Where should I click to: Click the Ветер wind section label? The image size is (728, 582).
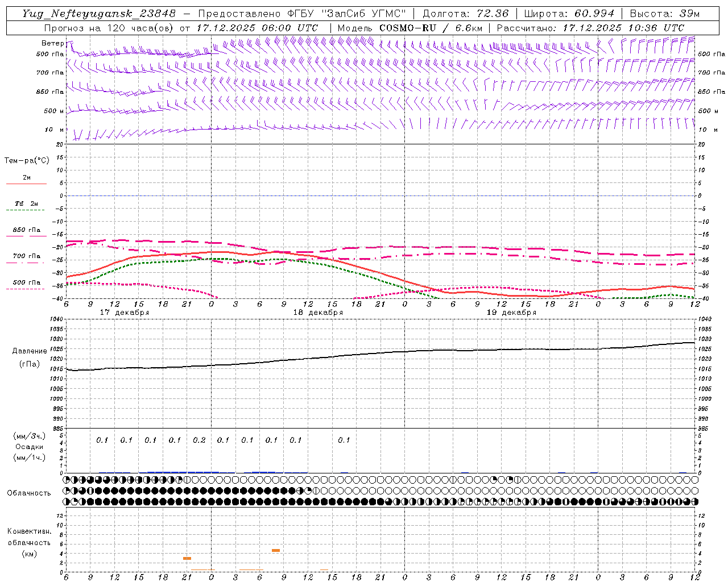(53, 43)
